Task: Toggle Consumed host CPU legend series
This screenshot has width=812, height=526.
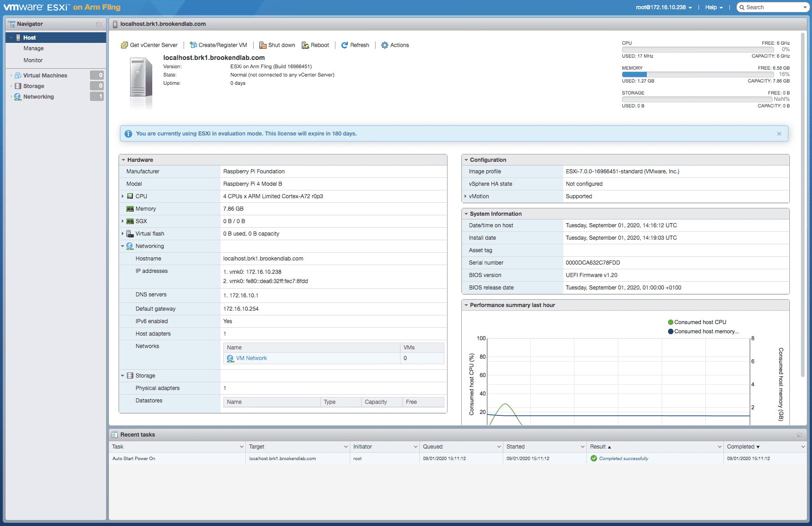Action: [697, 322]
